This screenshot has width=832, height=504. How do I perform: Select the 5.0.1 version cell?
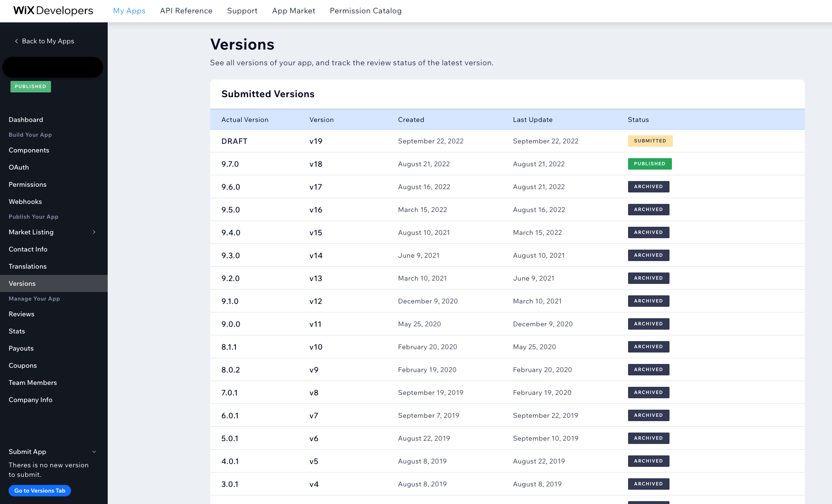click(230, 438)
